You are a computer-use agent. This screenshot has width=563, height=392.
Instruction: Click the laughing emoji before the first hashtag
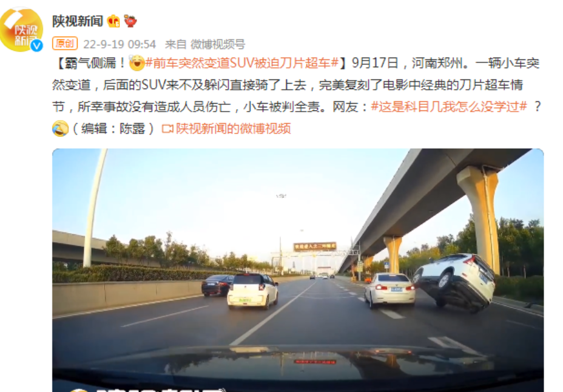pos(137,63)
